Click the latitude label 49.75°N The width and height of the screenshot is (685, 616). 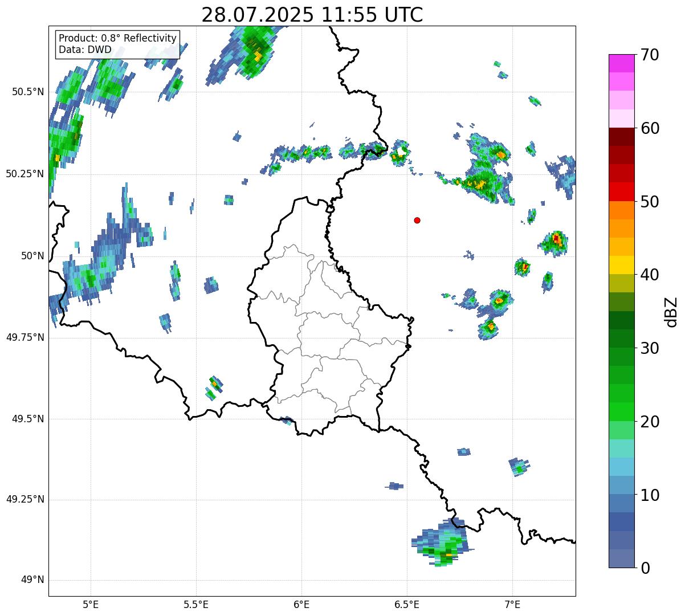(25, 337)
